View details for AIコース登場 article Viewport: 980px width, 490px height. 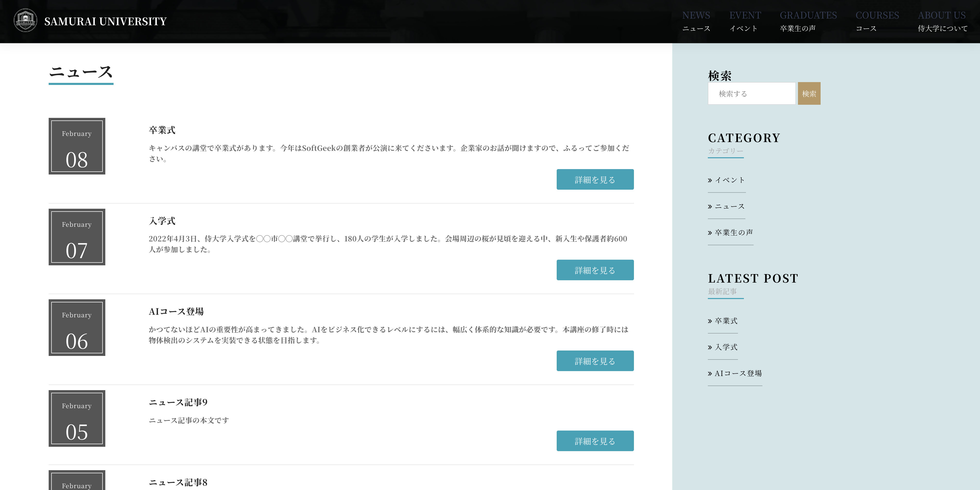(x=595, y=361)
